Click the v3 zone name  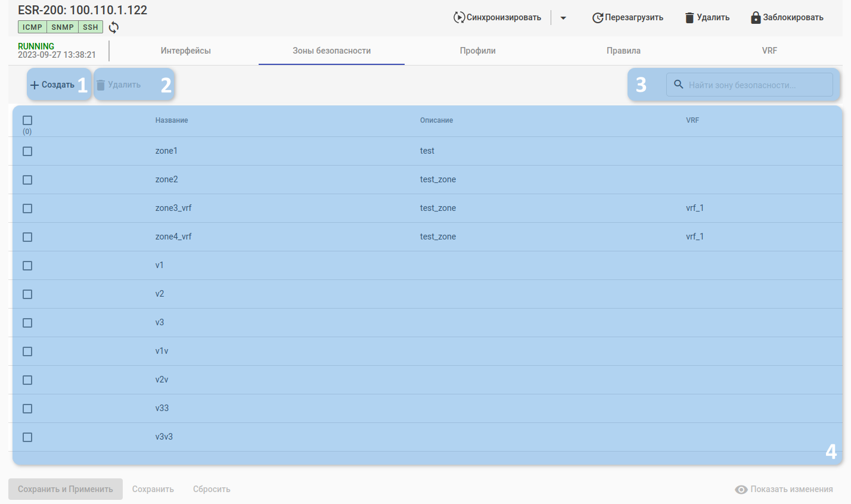click(160, 322)
